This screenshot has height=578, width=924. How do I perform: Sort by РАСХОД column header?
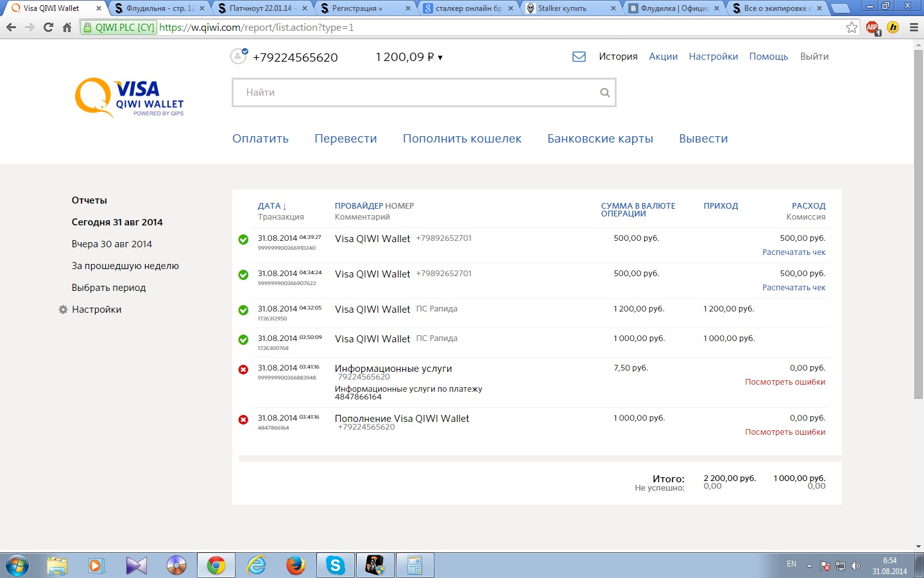point(809,206)
